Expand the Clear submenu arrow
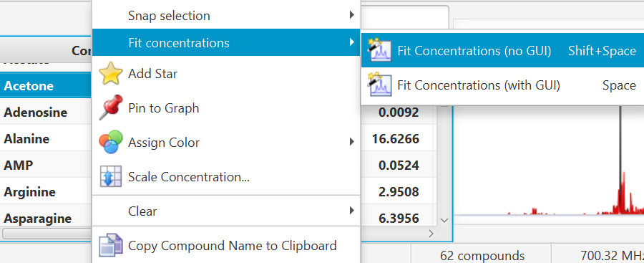This screenshot has width=644, height=263. 351,211
